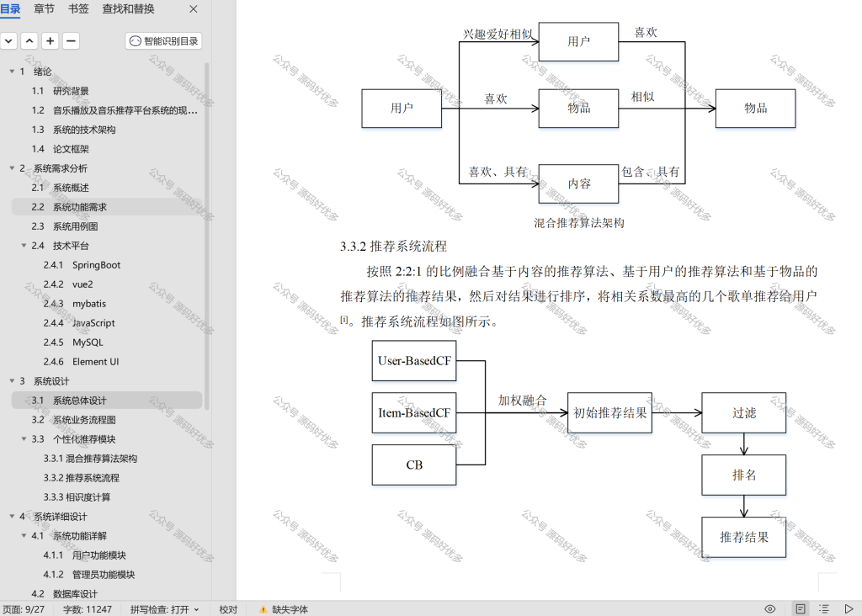The width and height of the screenshot is (862, 616).
Task: Open the spell check dropdown
Action: coord(164,609)
